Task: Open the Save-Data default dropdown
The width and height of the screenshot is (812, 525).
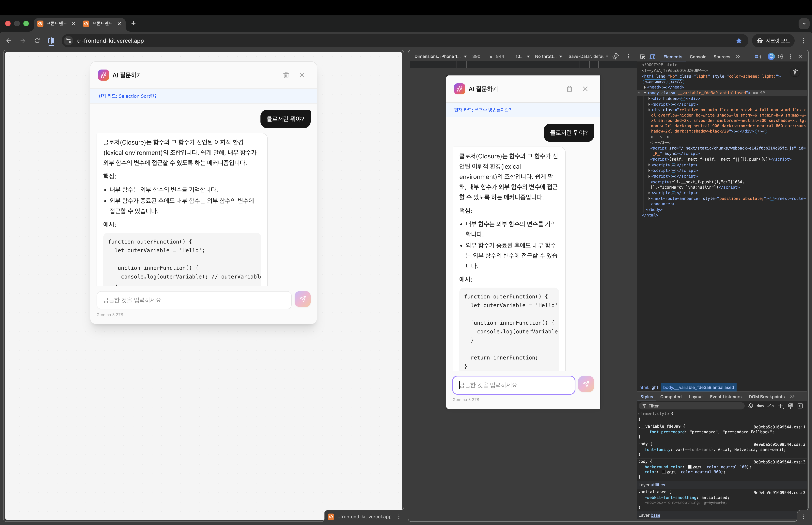Action: click(587, 56)
